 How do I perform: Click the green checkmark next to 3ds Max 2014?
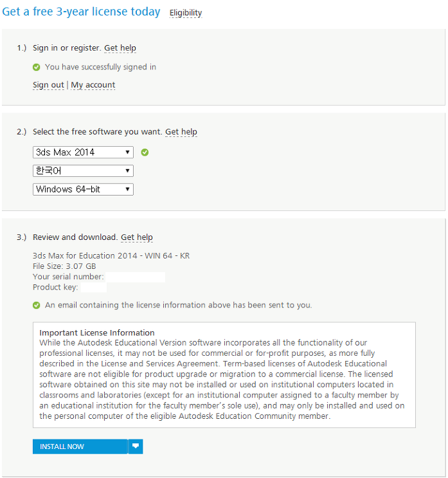tap(145, 152)
